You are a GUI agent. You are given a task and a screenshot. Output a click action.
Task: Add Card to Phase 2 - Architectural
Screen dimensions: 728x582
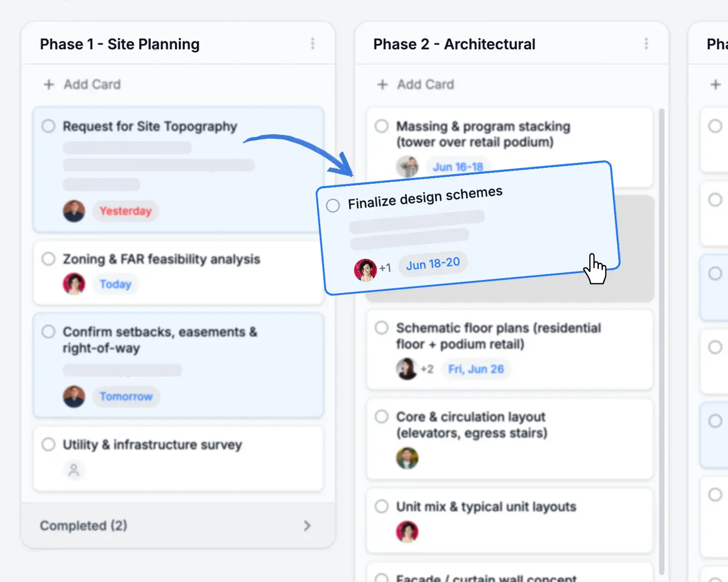coord(415,85)
